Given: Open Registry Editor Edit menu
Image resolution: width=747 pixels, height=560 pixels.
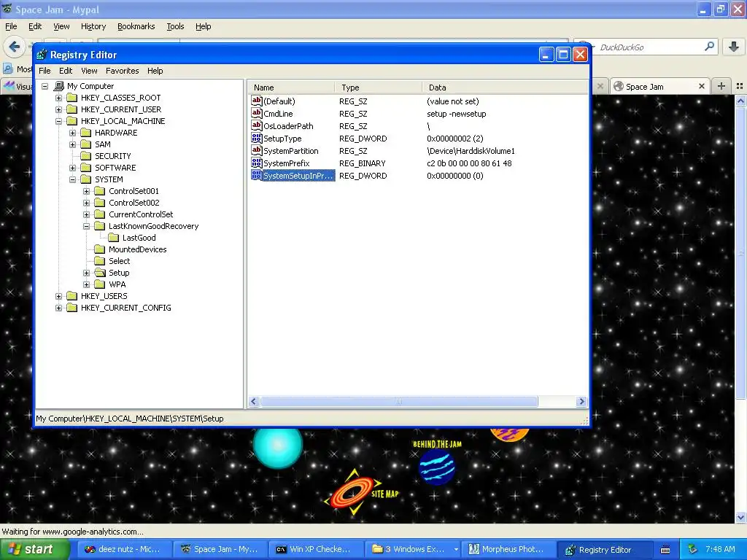Looking at the screenshot, I should (66, 71).
